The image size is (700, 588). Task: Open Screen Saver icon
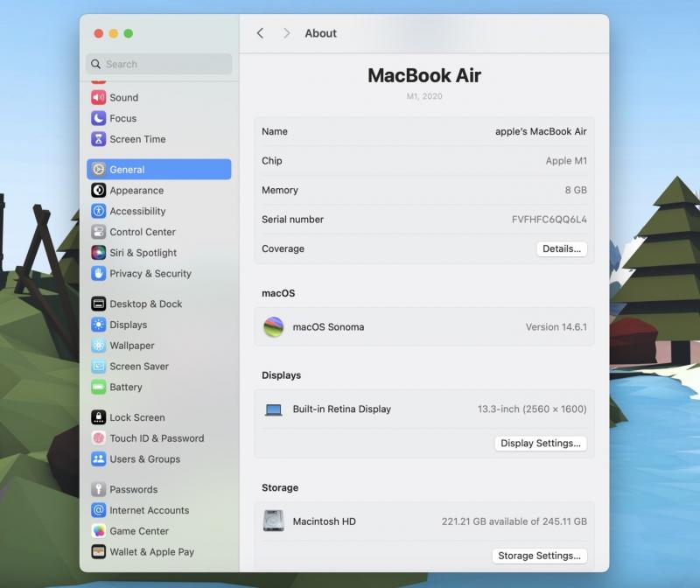[99, 366]
